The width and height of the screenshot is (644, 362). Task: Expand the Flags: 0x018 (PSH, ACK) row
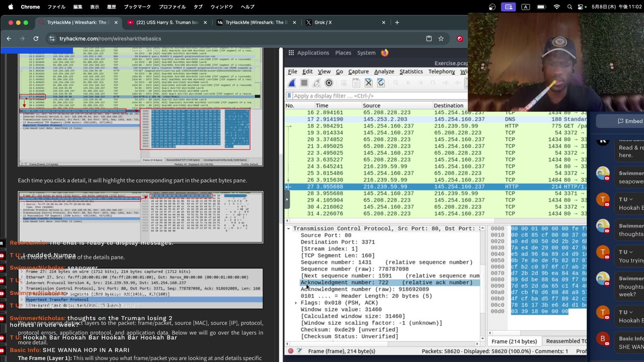pos(296,303)
